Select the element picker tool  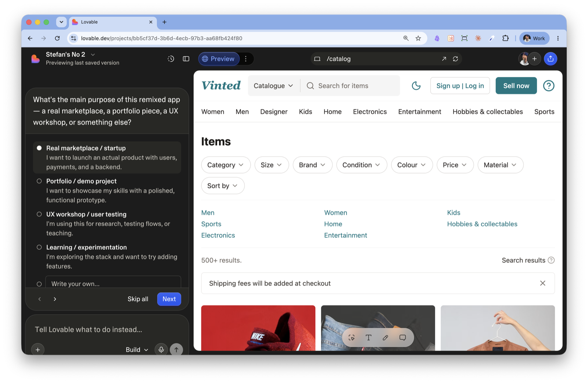351,337
